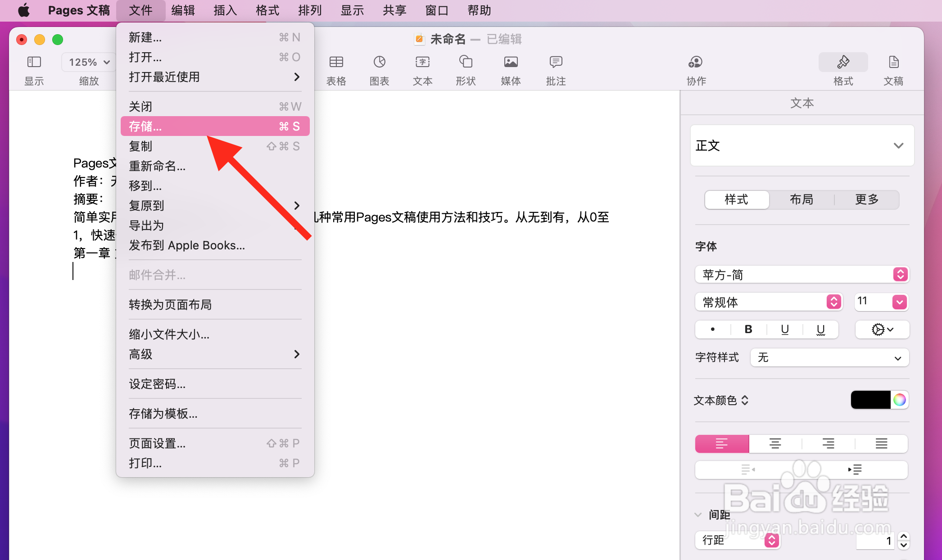Switch to the 更多 tab
The height and width of the screenshot is (560, 942).
click(867, 199)
